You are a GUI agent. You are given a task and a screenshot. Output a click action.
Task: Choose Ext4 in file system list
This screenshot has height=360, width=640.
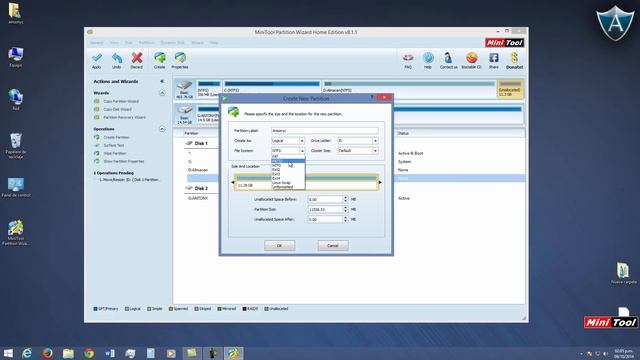pyautogui.click(x=288, y=178)
